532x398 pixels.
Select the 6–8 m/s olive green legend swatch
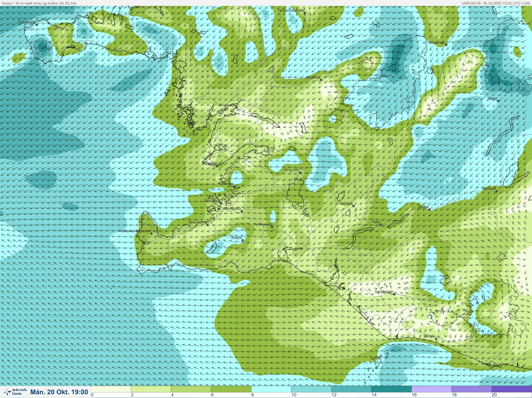pyautogui.click(x=231, y=389)
